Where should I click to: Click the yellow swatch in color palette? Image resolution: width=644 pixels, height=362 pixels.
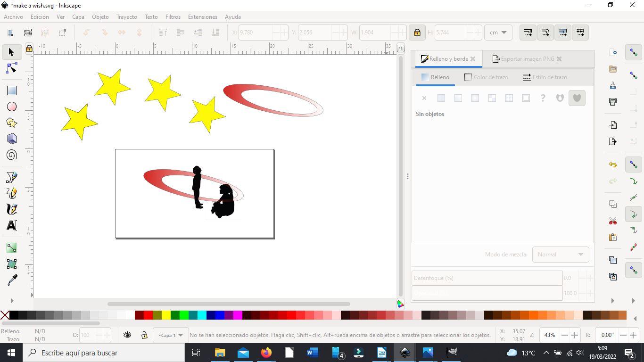(x=166, y=315)
